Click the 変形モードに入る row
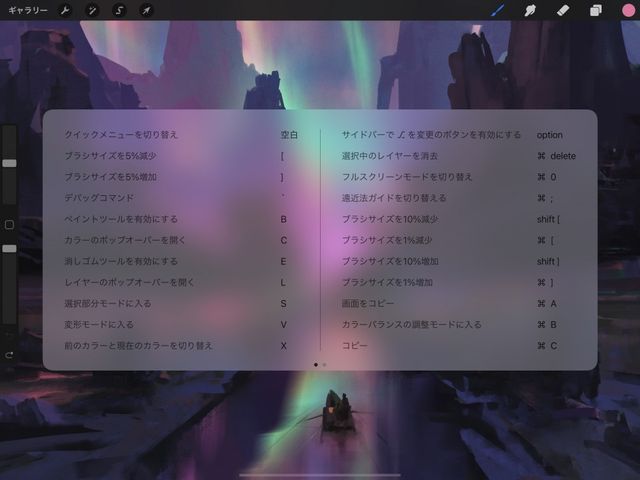 click(182, 324)
